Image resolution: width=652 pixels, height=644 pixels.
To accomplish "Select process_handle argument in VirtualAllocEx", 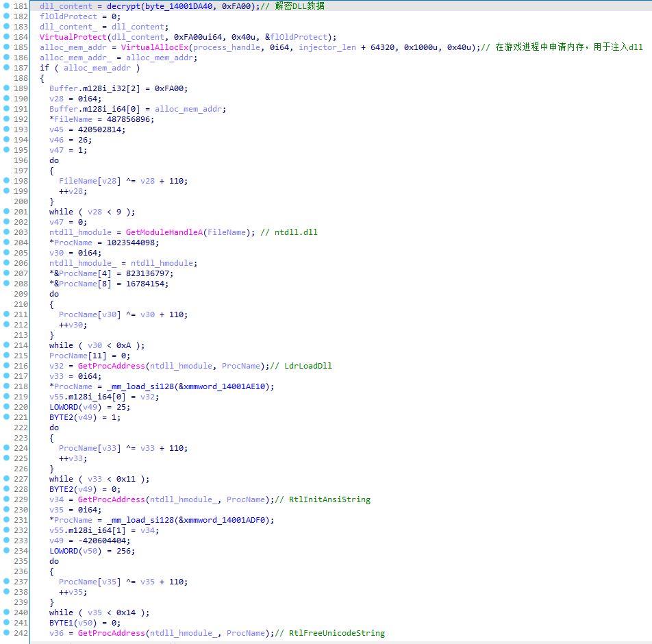I will (x=227, y=47).
